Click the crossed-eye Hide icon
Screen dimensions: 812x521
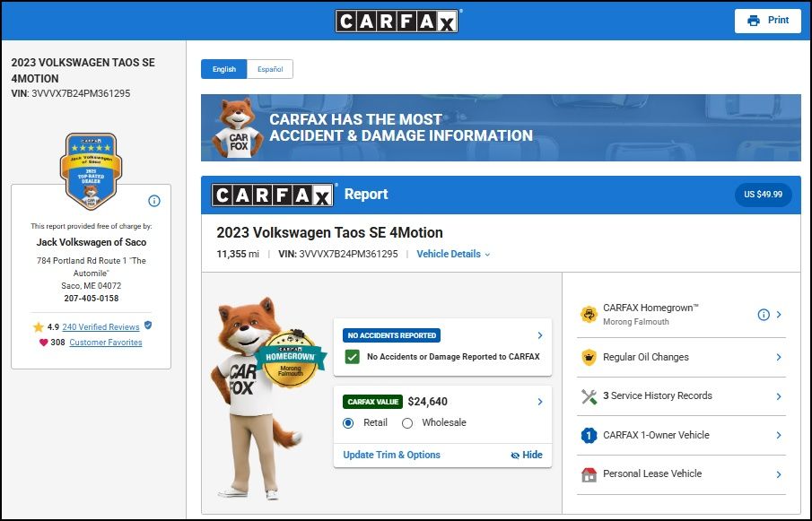[x=515, y=456]
